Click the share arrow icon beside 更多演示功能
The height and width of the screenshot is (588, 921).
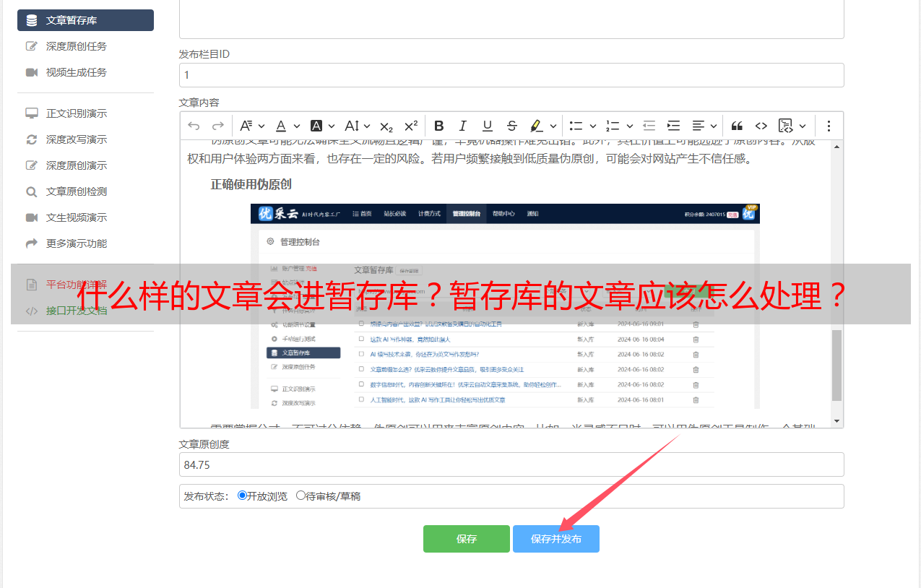pyautogui.click(x=32, y=243)
